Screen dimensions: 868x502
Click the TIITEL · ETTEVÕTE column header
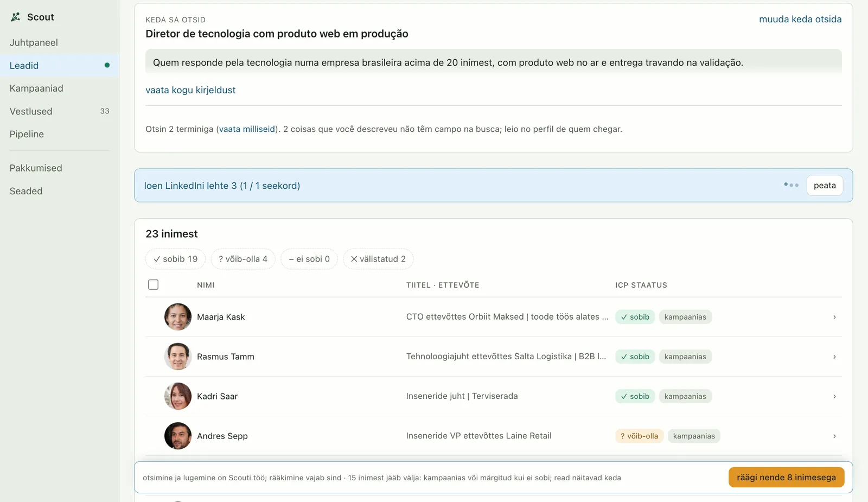click(443, 285)
